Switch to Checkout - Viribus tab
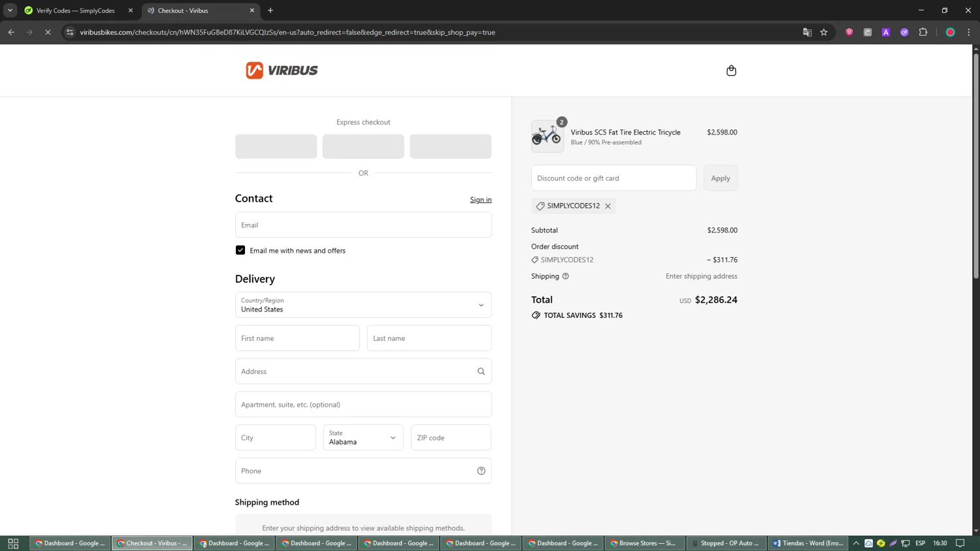This screenshot has height=551, width=980. (x=200, y=10)
